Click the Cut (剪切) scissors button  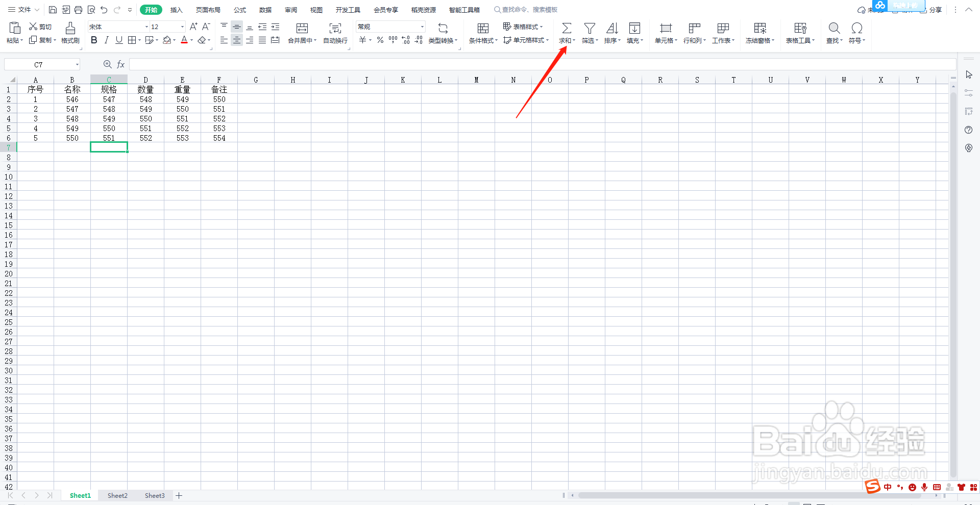[x=40, y=27]
